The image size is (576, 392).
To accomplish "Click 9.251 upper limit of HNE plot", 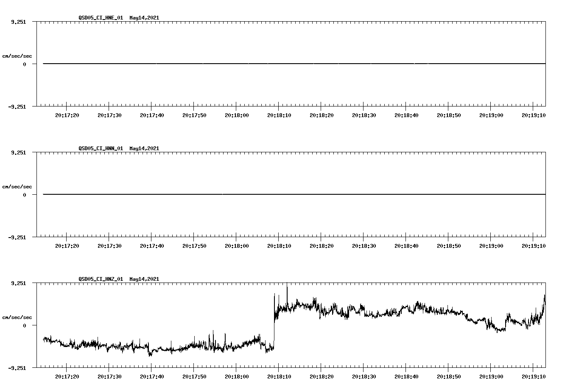I will tap(19, 22).
